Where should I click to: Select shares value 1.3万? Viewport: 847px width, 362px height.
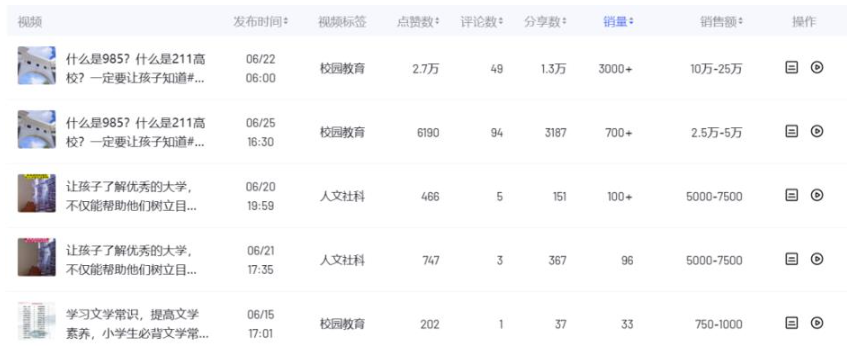(554, 69)
